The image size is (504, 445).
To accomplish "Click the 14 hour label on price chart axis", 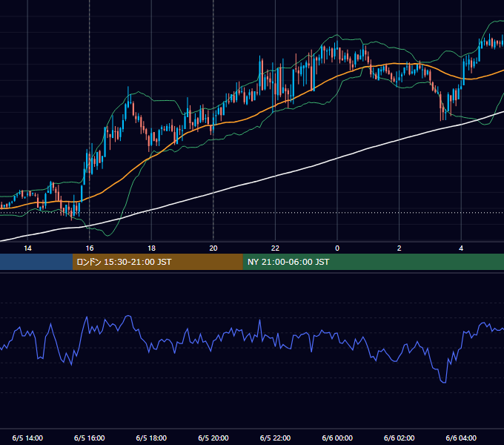I will tap(27, 248).
